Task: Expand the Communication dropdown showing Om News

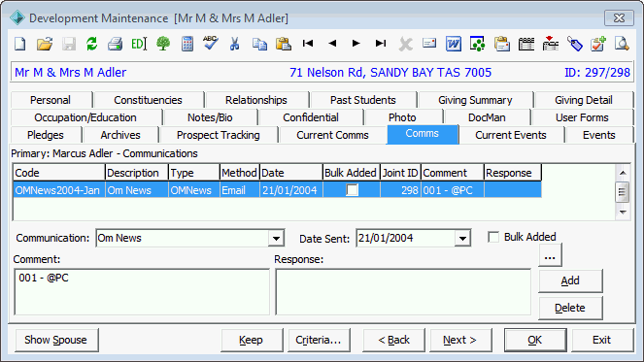Action: 277,238
